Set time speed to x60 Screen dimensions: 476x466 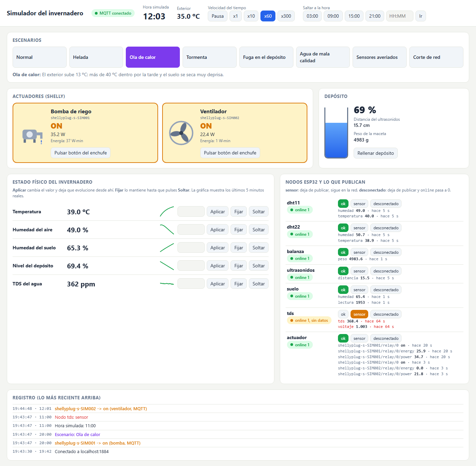(268, 16)
